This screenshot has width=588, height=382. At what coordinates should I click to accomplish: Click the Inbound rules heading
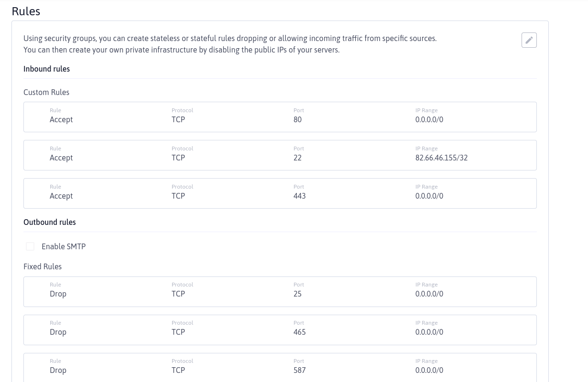click(x=46, y=69)
